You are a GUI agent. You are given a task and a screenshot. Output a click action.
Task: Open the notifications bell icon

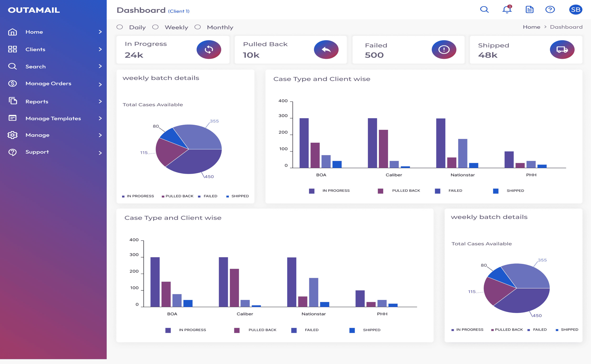507,10
